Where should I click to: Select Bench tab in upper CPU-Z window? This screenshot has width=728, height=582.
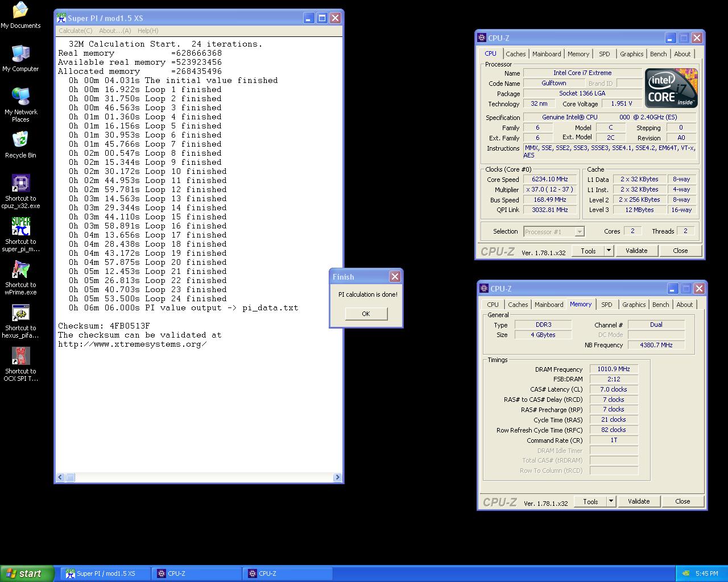tap(659, 54)
